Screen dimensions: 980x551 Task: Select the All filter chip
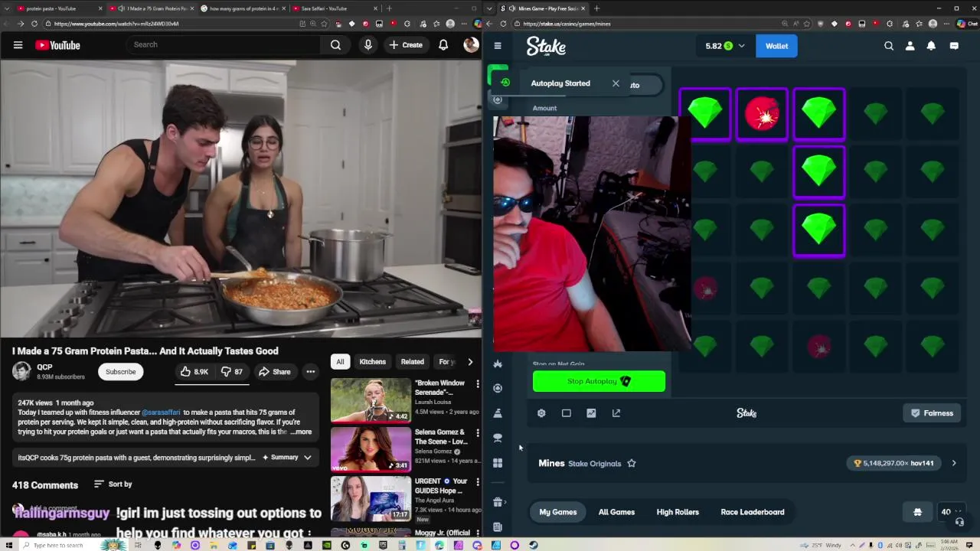pyautogui.click(x=340, y=362)
